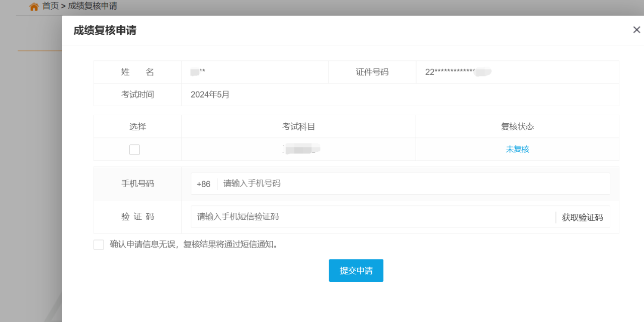644x322 pixels.
Task: Click the 选择 column header
Action: click(x=137, y=127)
